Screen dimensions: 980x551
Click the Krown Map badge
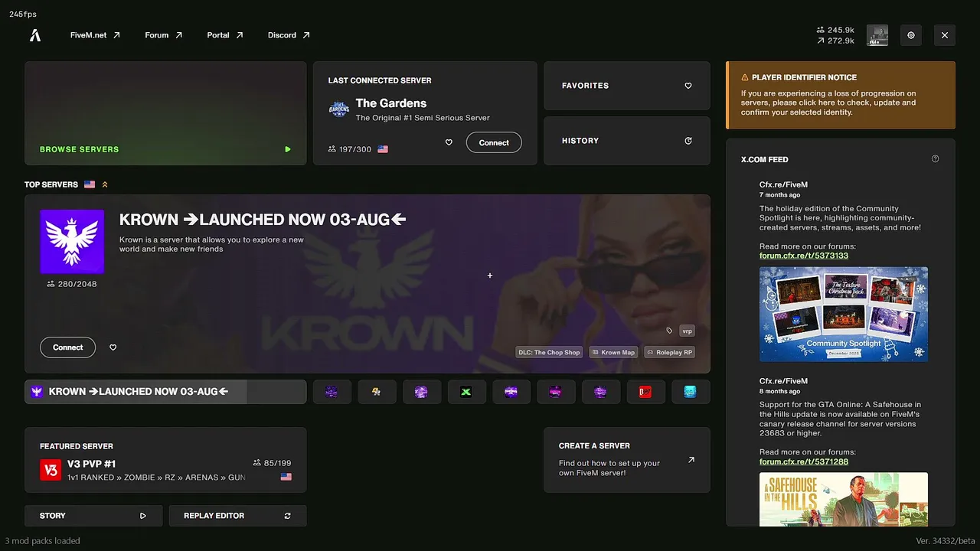tap(614, 352)
